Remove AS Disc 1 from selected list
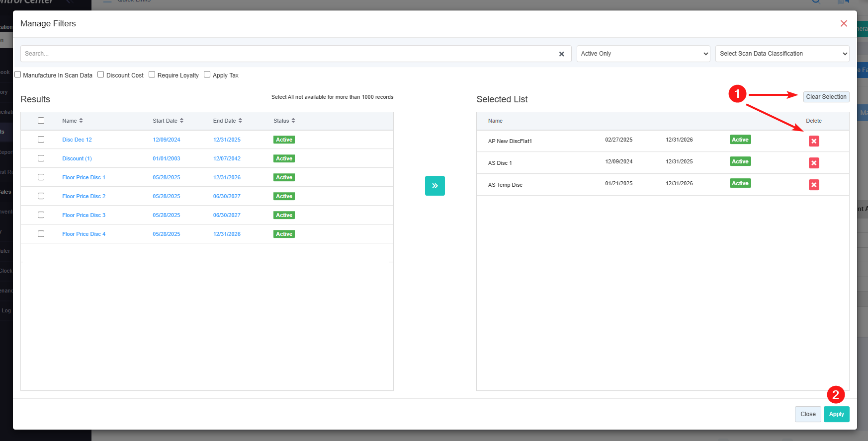 coord(813,163)
